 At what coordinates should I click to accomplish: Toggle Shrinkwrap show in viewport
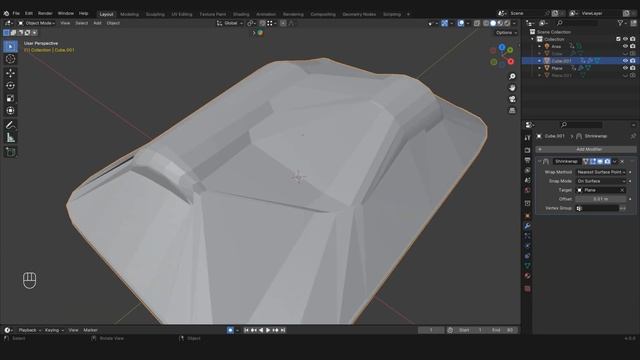tap(600, 162)
